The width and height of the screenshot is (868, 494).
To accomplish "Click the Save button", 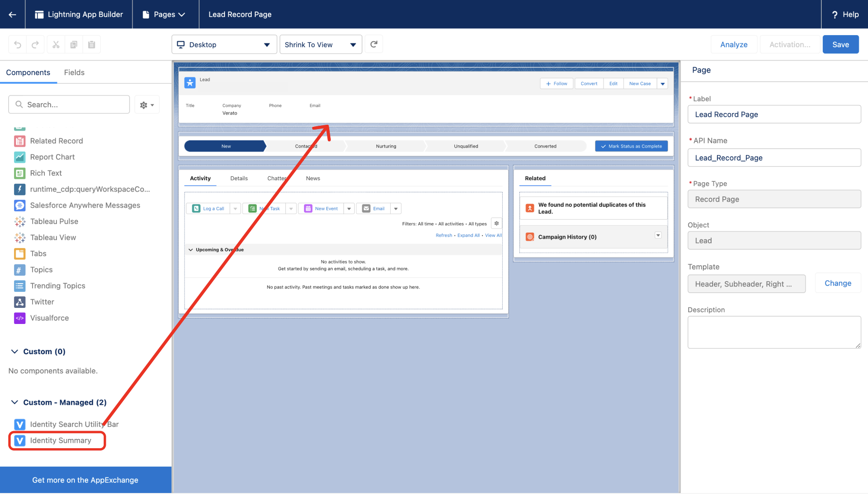I will coord(841,44).
